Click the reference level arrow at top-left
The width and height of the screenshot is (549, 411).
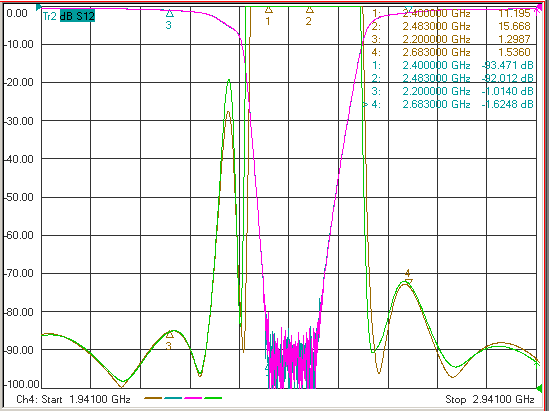pos(39,7)
